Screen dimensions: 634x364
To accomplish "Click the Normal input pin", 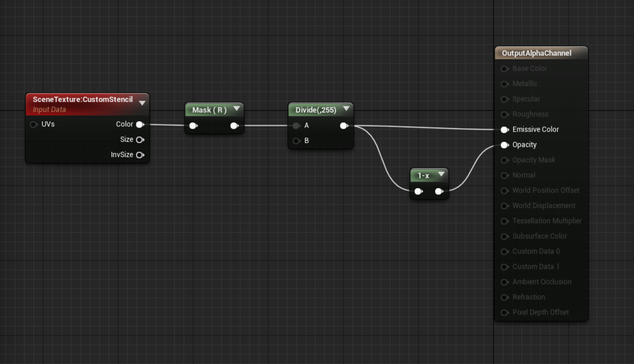I will [x=505, y=176].
